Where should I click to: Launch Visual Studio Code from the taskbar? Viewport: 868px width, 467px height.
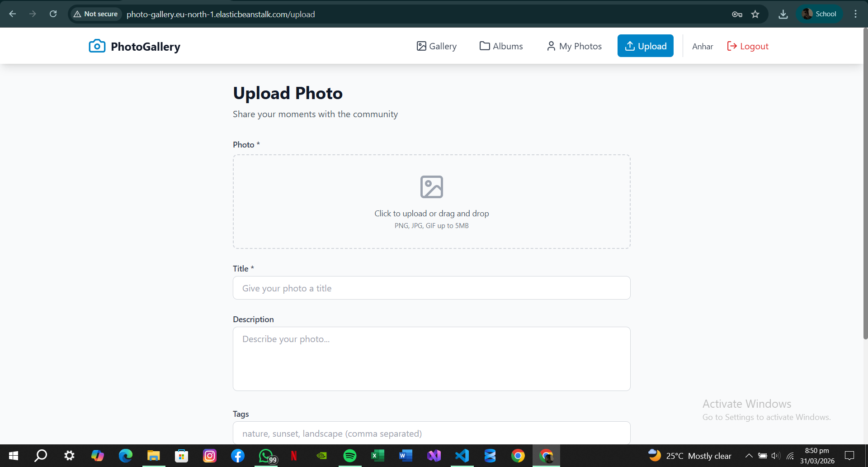pyautogui.click(x=462, y=456)
